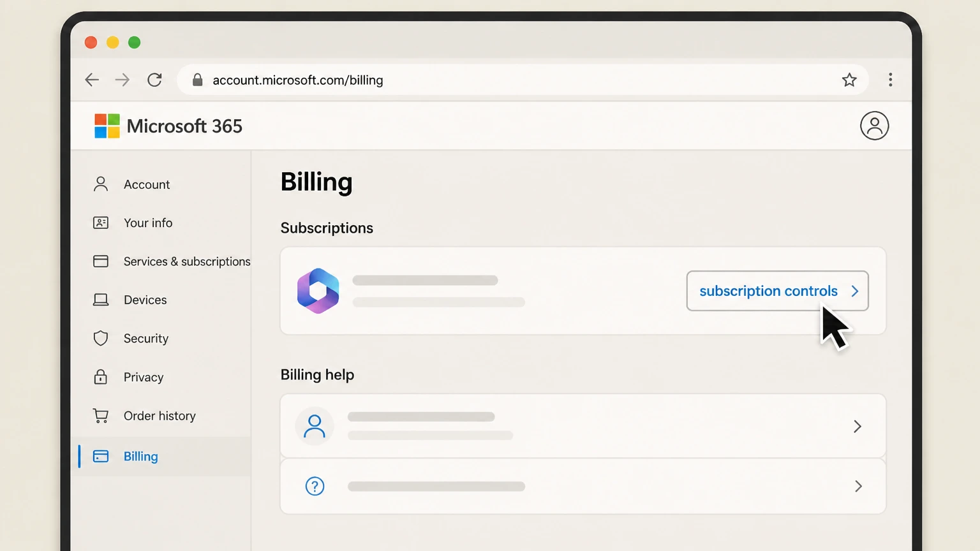Click the billing card icon in sidebar
This screenshot has width=980, height=551.
click(101, 456)
